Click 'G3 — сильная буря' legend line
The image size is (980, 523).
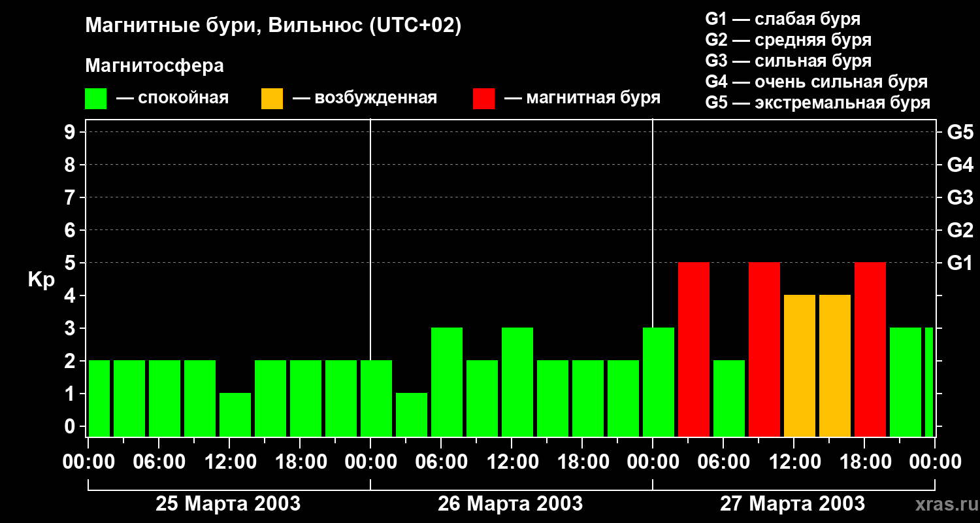pos(789,61)
